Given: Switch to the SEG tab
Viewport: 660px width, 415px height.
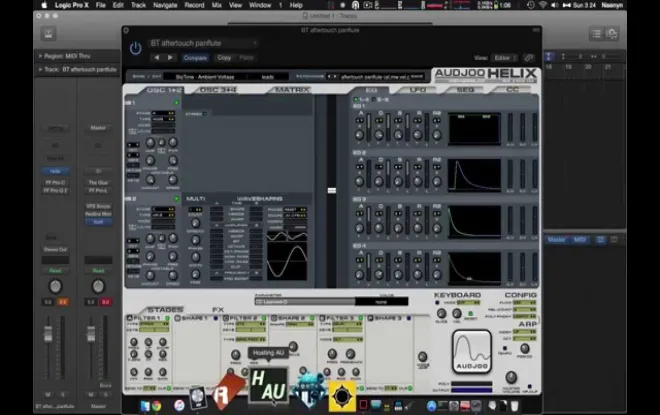Looking at the screenshot, I should pyautogui.click(x=465, y=90).
